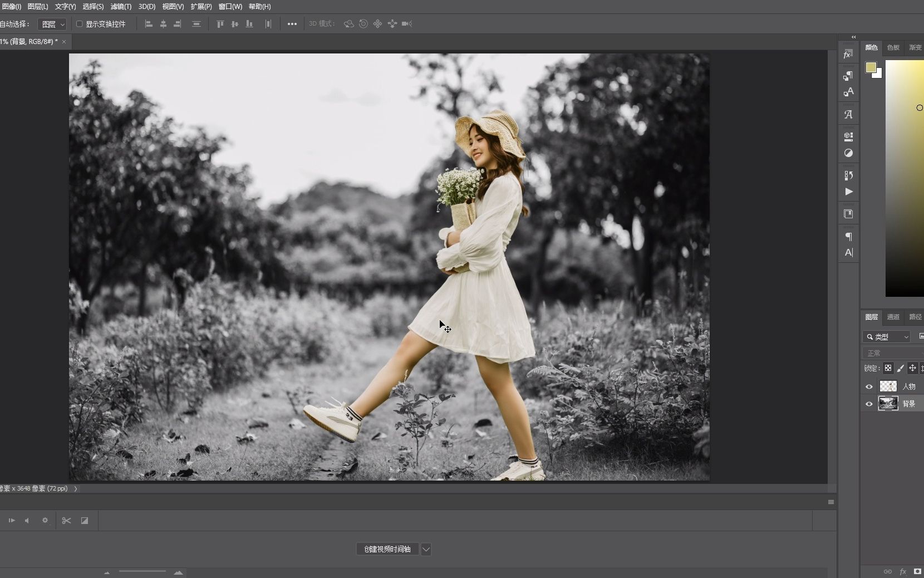924x578 pixels.
Task: Open dropdown arrow beside 创建视频时间轴
Action: coord(426,550)
